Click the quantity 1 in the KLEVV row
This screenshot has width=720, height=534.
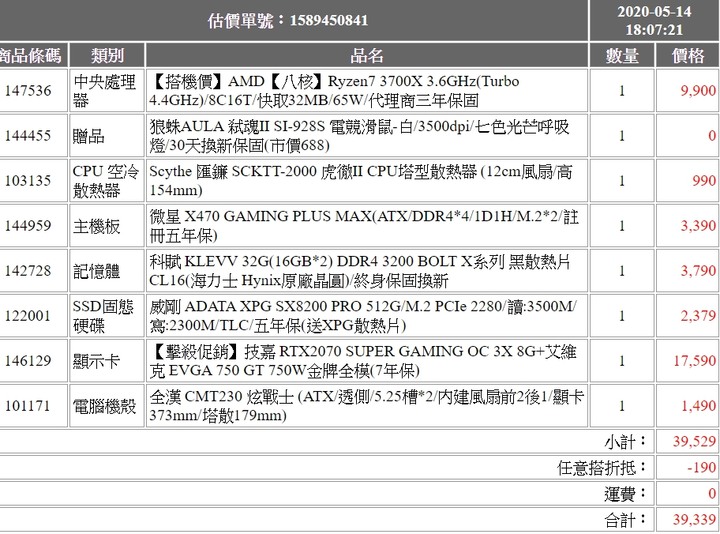click(622, 270)
